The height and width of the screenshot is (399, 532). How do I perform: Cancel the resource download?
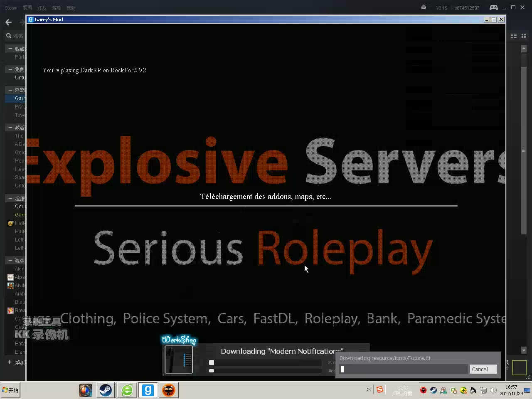click(483, 369)
